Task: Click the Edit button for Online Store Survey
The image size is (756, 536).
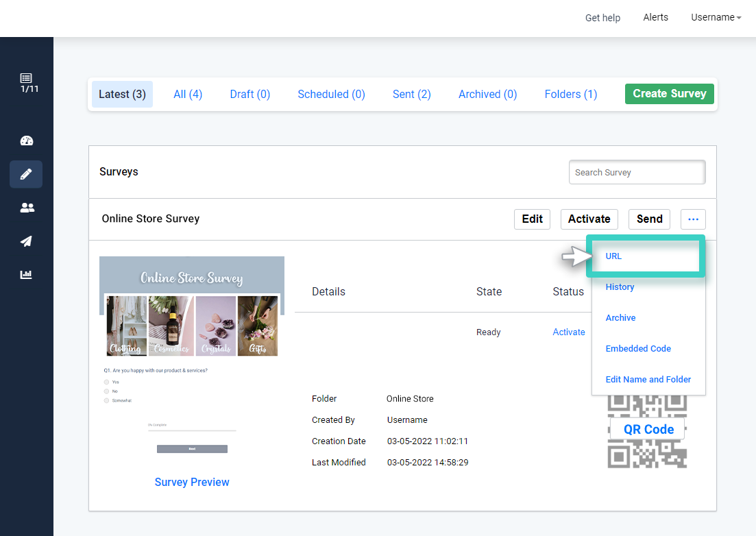Action: click(x=533, y=219)
